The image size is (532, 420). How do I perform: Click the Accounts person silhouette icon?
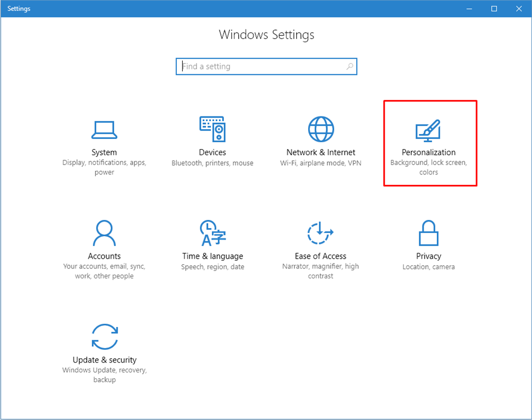(104, 233)
